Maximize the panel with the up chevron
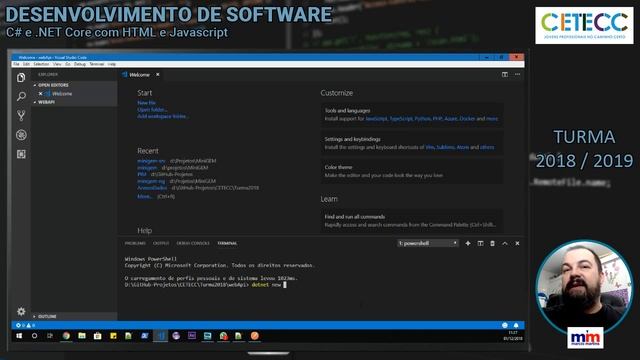 click(505, 243)
